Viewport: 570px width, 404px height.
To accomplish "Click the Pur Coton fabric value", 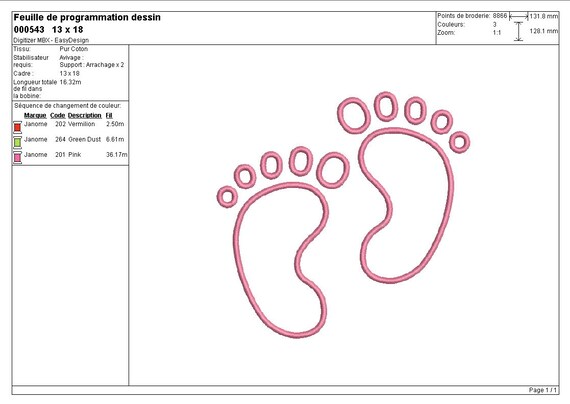I will coord(74,49).
